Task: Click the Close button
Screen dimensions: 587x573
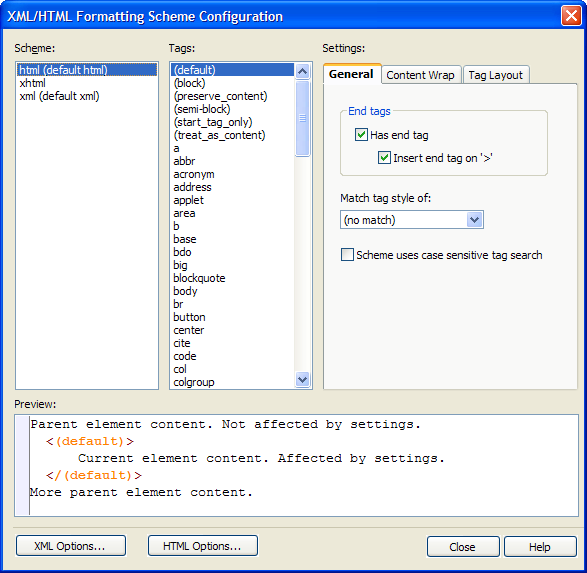Action: [463, 547]
